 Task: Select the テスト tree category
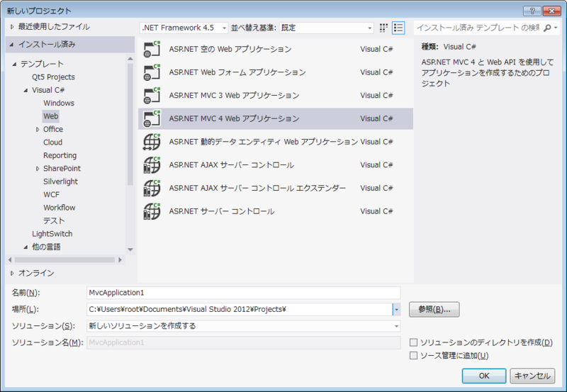pyautogui.click(x=54, y=220)
